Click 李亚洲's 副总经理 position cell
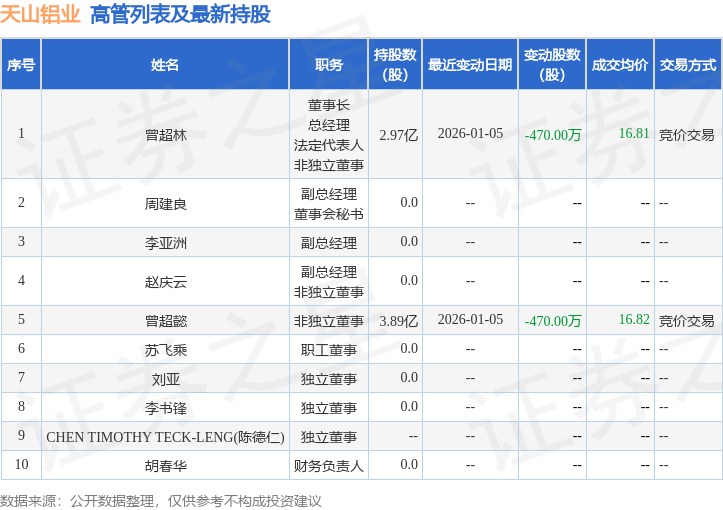723x510 pixels. point(329,243)
